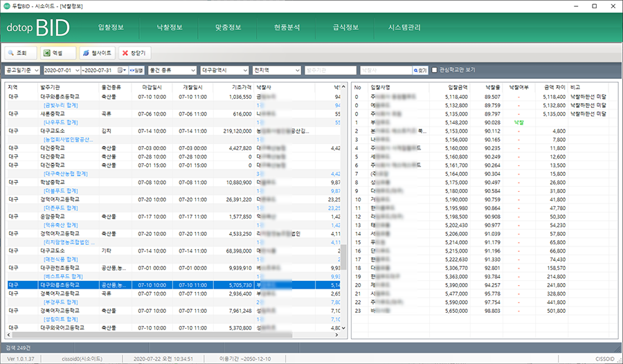Open the end date calendar picker
Image resolution: width=623 pixels, height=364 pixels.
coord(121,70)
